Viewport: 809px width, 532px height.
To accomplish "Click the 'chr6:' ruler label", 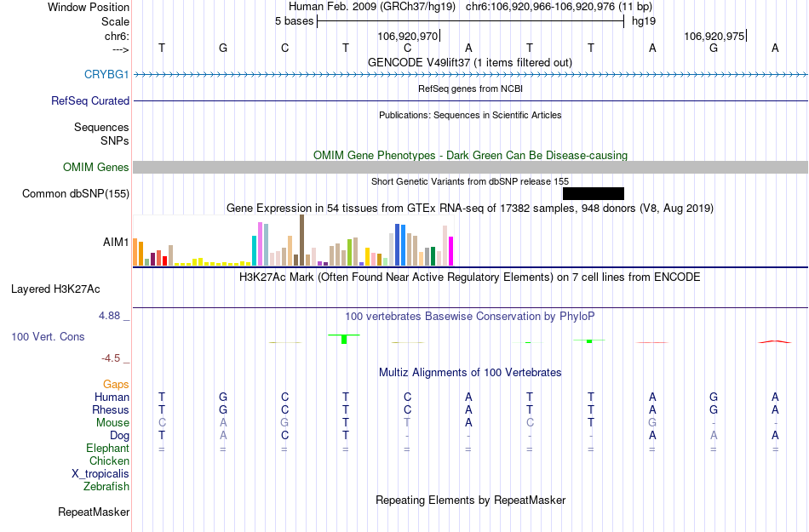I will (117, 36).
